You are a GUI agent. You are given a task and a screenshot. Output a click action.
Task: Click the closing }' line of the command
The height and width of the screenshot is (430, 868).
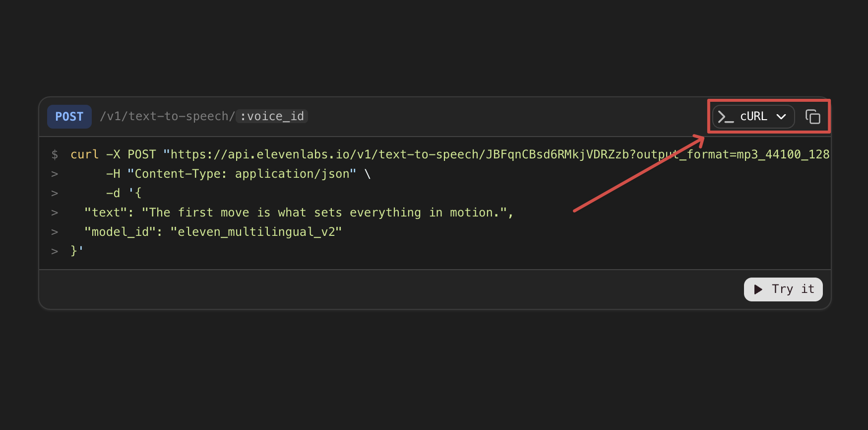tap(77, 251)
